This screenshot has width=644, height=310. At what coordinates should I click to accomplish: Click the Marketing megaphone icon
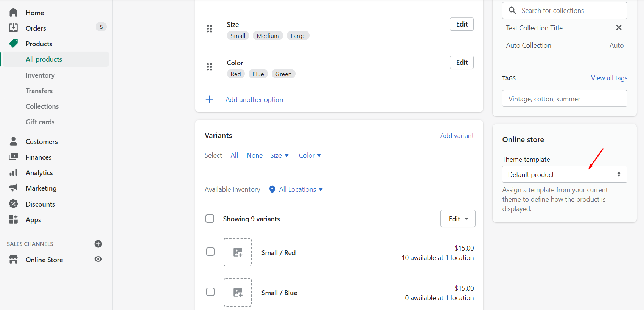coord(13,188)
